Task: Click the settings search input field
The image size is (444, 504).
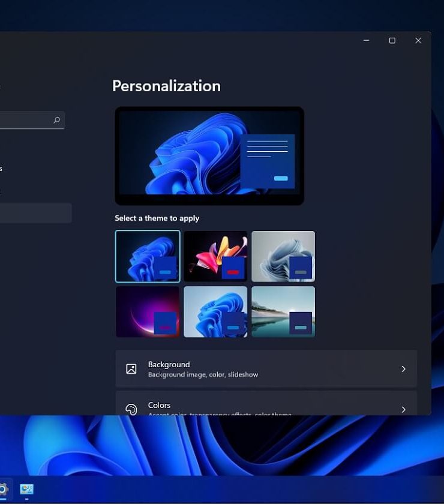Action: click(32, 120)
